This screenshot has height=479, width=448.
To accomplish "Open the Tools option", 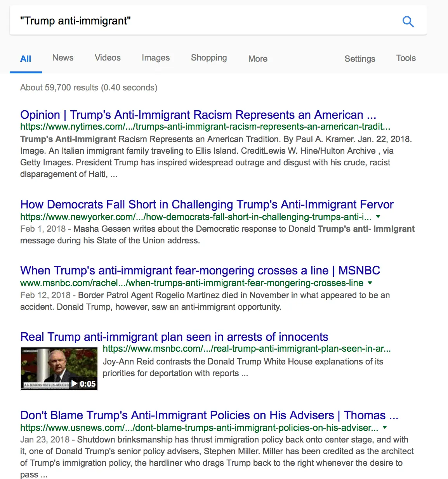I will tap(405, 58).
